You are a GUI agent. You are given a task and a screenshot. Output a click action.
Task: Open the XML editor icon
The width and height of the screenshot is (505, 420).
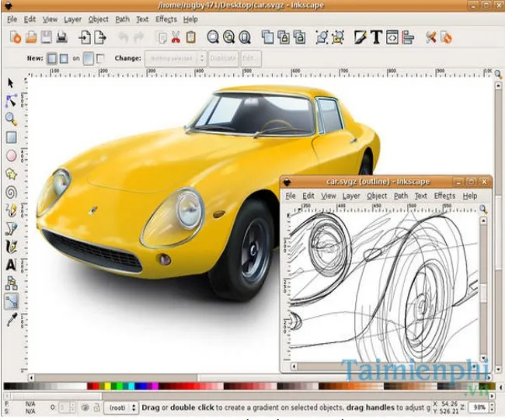click(x=393, y=36)
